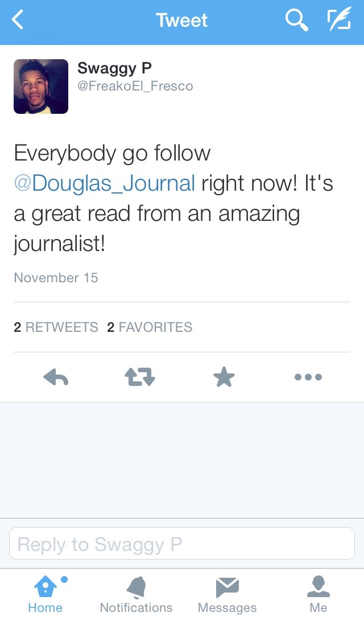Tap the Swaggy P display name
364x617 pixels.
tap(114, 68)
